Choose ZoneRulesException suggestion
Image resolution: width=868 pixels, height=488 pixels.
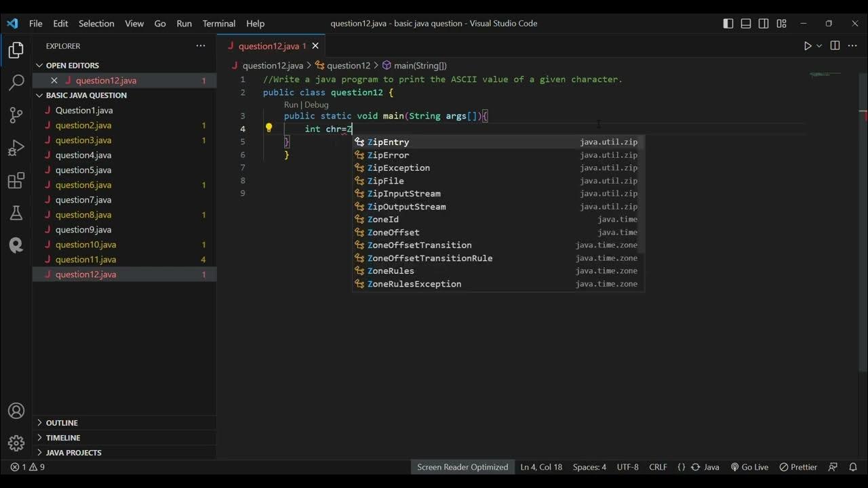click(x=498, y=284)
